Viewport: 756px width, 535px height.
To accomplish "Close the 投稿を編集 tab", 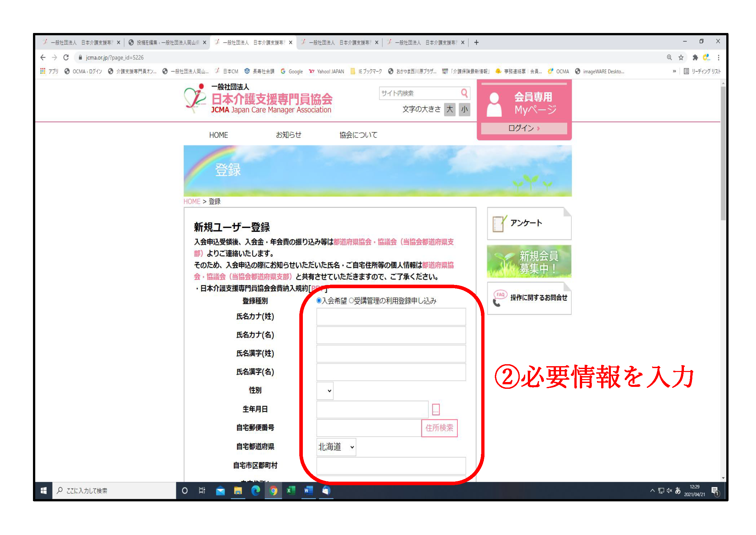I will 205,42.
